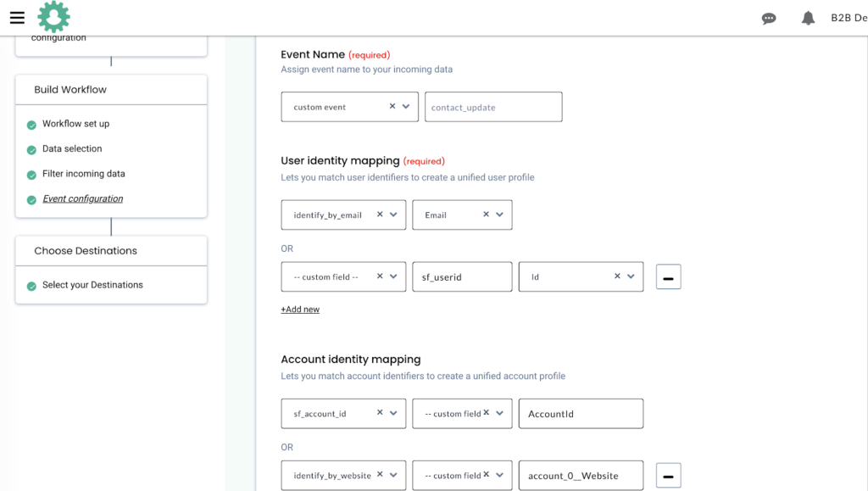The height and width of the screenshot is (491, 868).
Task: Select your Destinations in the sidebar
Action: click(x=92, y=284)
